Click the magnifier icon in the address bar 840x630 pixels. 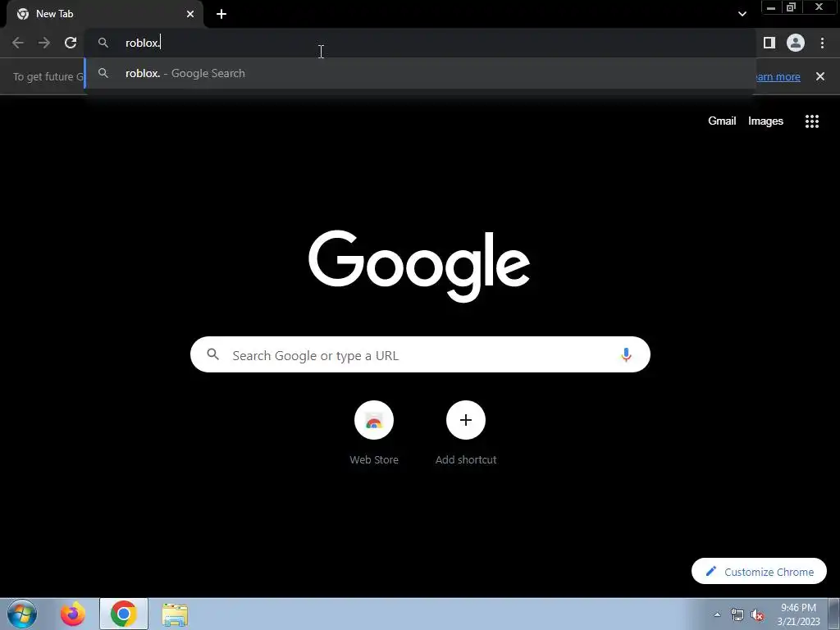[103, 43]
